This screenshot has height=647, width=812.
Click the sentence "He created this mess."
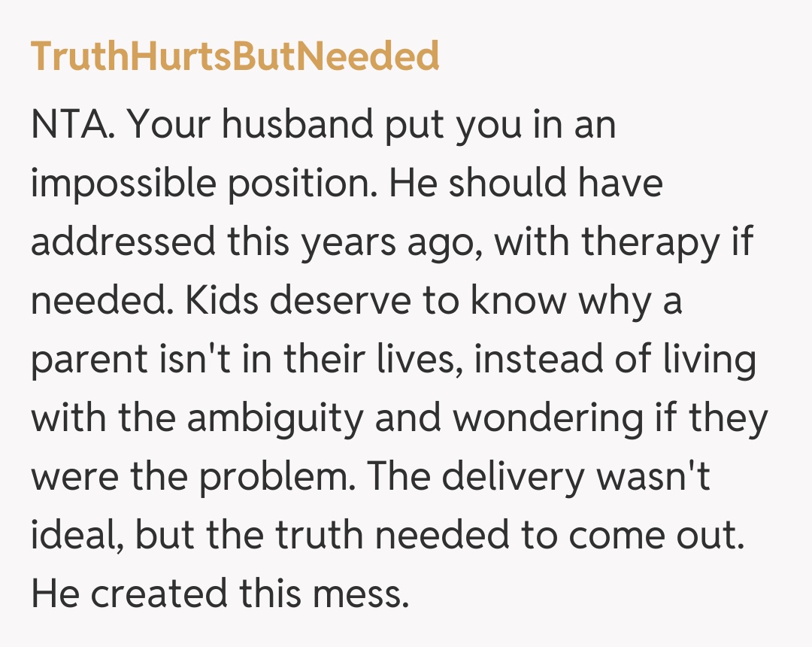[x=219, y=594]
